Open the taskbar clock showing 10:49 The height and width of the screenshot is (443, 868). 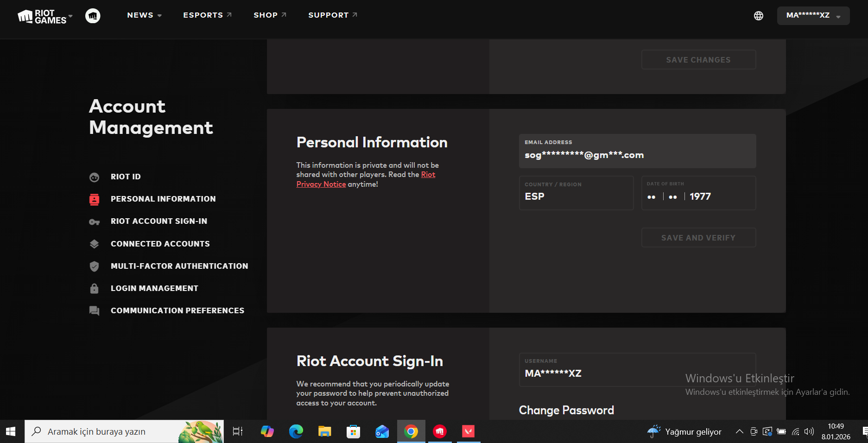point(836,432)
